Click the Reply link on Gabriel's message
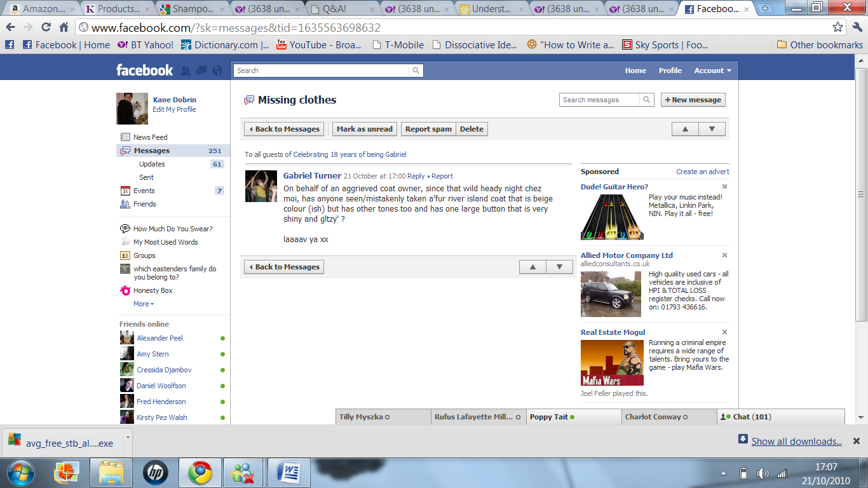Viewport: 868px width, 488px height. (x=416, y=176)
